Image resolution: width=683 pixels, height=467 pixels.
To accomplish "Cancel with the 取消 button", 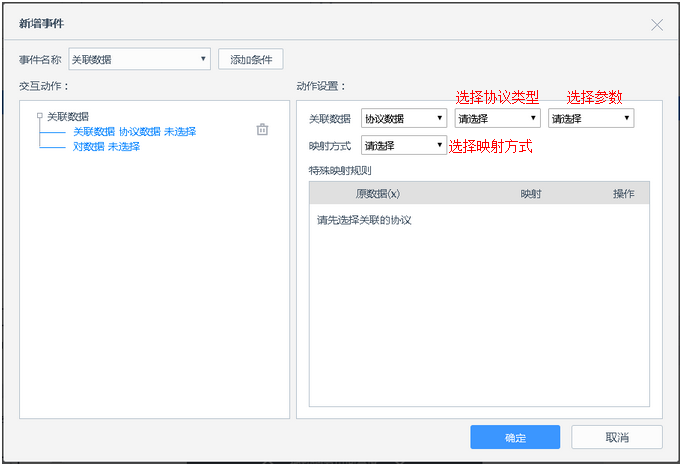I will tap(617, 437).
